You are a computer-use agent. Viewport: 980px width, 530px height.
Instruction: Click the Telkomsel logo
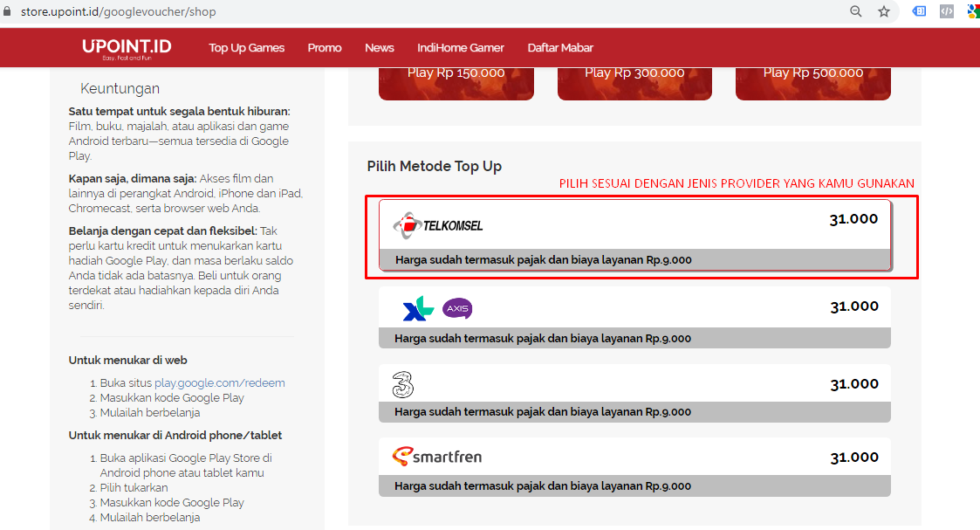pos(437,225)
